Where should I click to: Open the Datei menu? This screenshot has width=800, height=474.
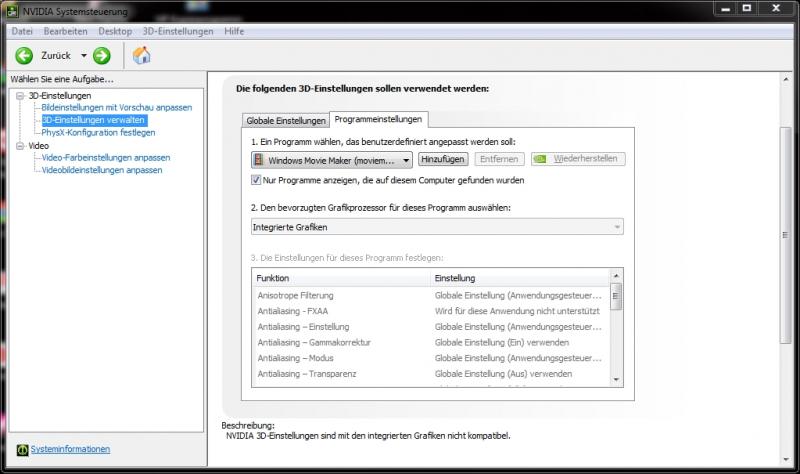(x=22, y=31)
